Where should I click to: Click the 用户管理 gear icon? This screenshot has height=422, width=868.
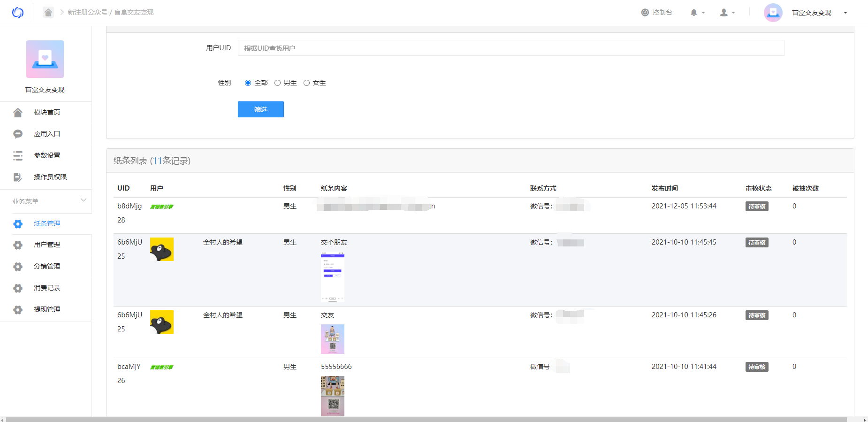click(18, 245)
